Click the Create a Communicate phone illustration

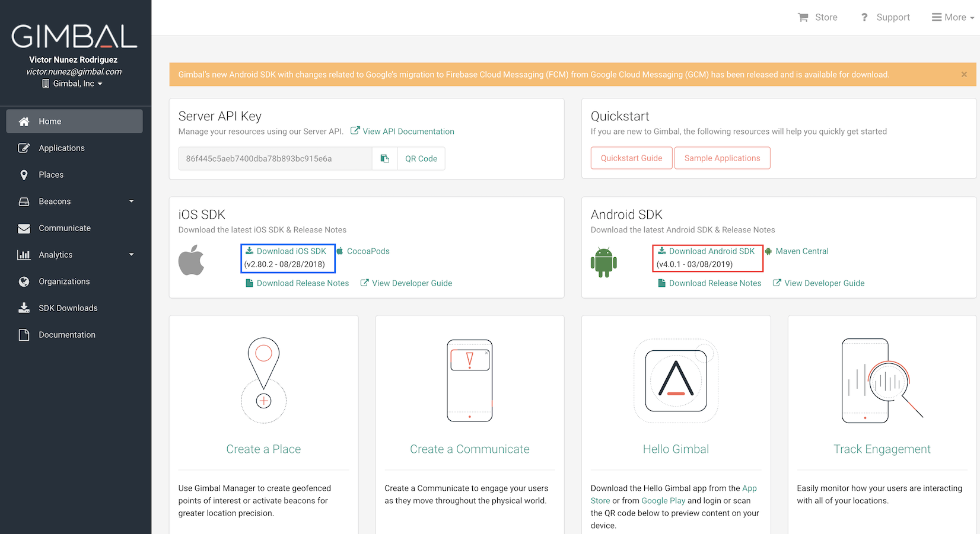(x=470, y=380)
